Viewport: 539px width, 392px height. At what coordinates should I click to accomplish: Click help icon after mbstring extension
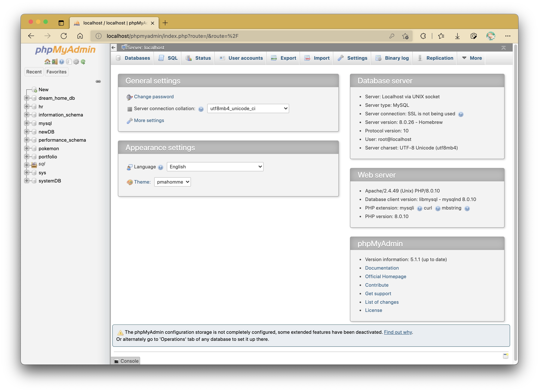(467, 208)
